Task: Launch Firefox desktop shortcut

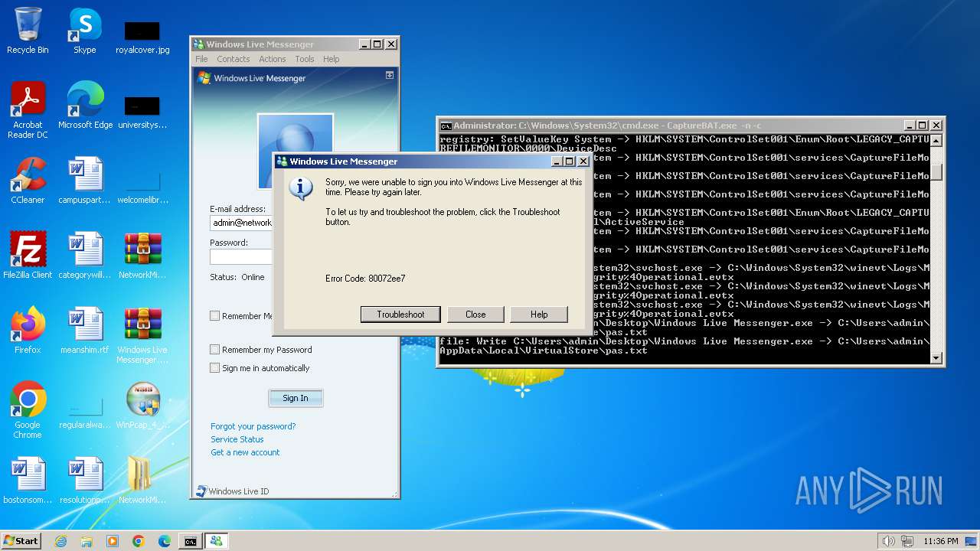Action: (28, 331)
